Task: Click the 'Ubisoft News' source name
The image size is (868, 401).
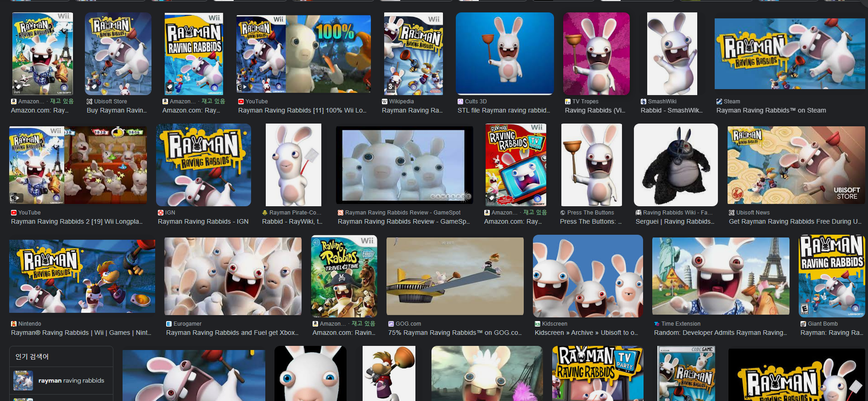Action: (x=753, y=213)
